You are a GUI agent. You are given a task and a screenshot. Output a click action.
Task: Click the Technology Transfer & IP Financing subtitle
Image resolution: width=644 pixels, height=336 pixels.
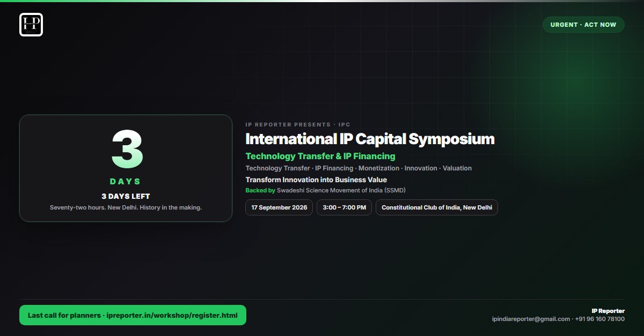click(x=320, y=156)
